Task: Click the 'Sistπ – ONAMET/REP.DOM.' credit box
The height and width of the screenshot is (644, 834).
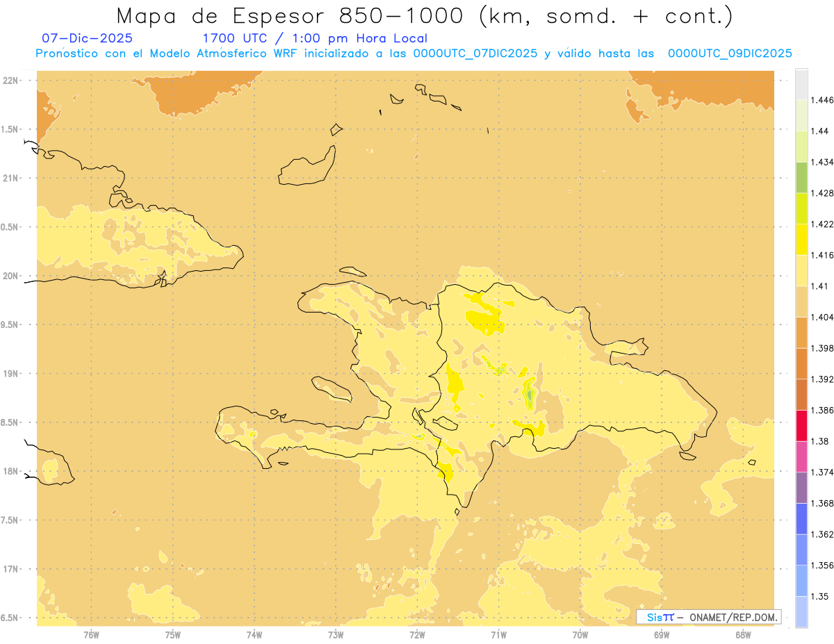Action: tap(709, 617)
